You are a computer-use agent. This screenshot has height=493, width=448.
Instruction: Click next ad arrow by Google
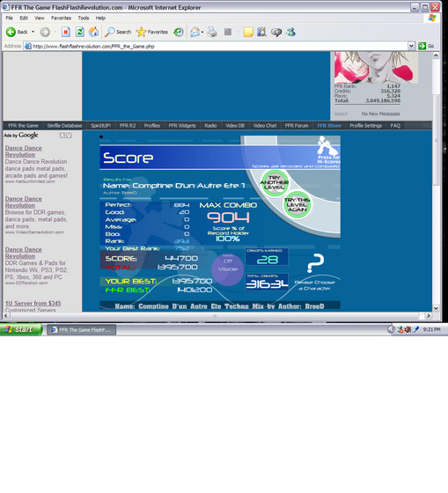point(69,136)
